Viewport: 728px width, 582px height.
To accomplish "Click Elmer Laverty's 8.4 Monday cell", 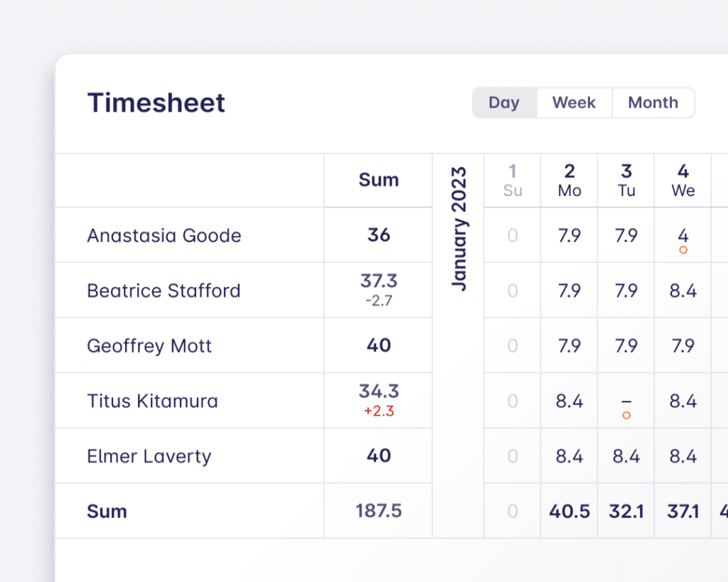I will coord(569,456).
